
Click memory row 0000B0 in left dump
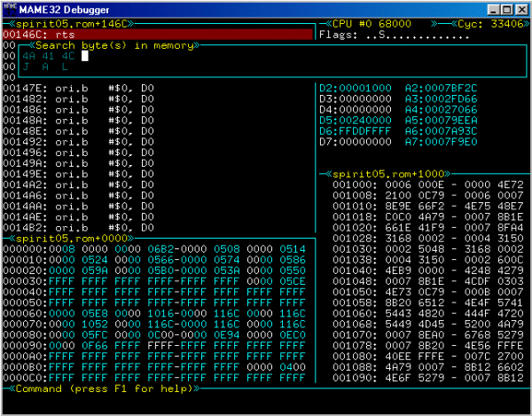pyautogui.click(x=155, y=366)
